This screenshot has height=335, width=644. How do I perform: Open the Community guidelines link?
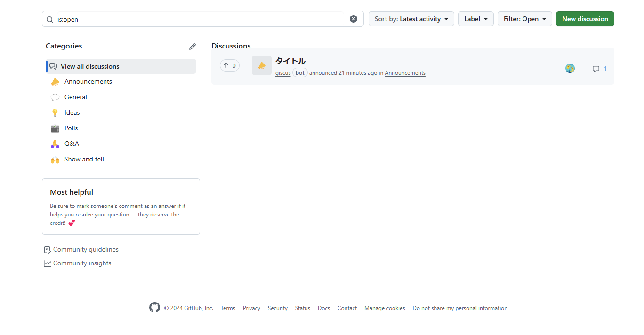tap(85, 249)
